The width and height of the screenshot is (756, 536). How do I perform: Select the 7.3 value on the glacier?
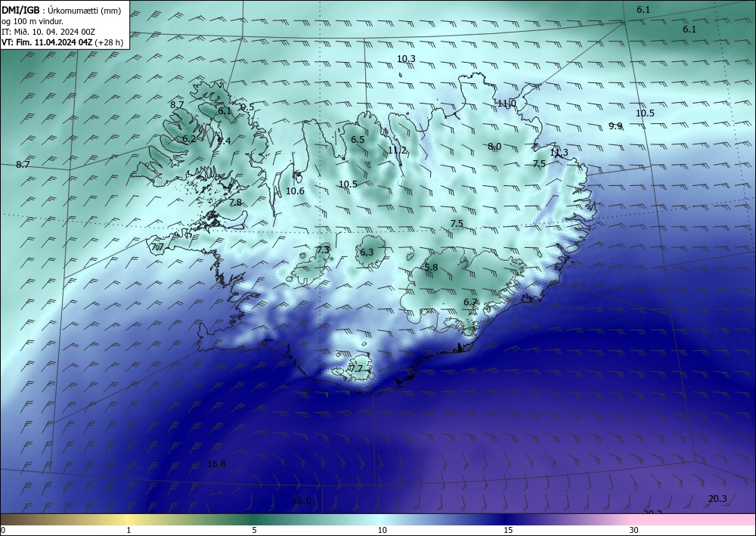[x=323, y=249]
